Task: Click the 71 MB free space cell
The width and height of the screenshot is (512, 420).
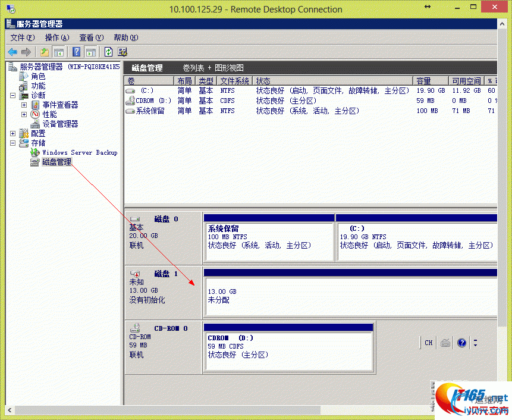Action: pyautogui.click(x=461, y=111)
